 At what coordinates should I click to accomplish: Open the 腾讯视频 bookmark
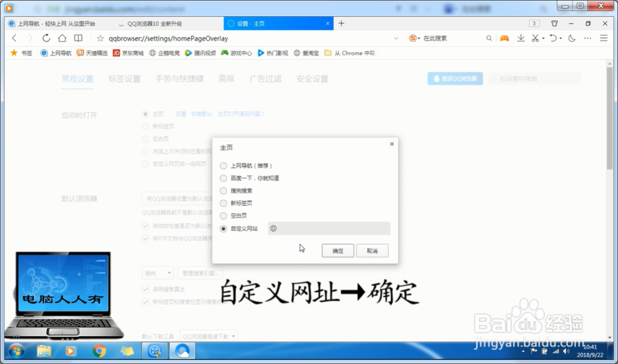(201, 53)
